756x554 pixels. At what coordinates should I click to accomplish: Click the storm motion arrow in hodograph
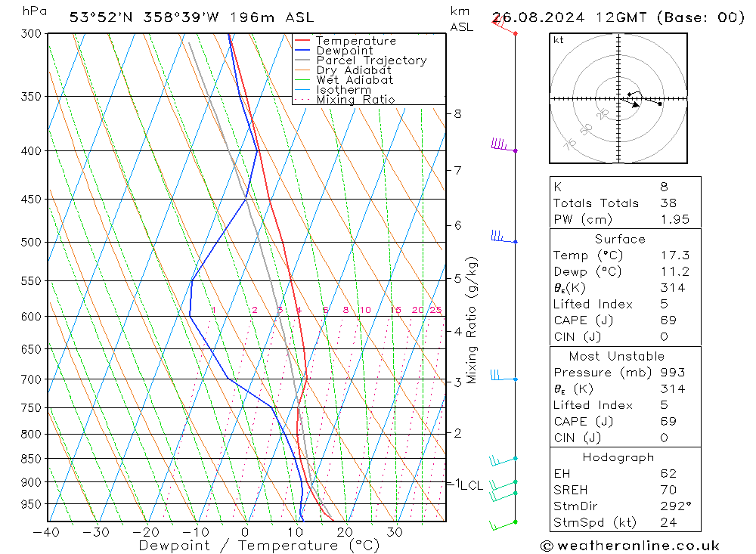click(x=630, y=102)
